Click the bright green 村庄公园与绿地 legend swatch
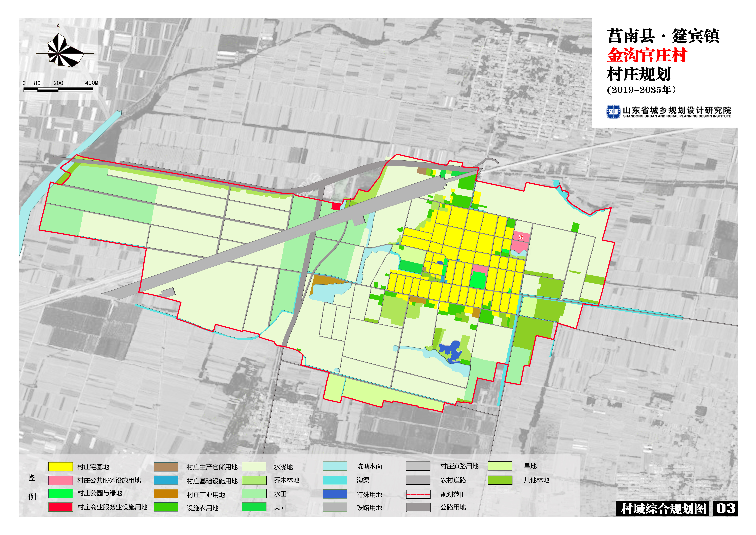The height and width of the screenshot is (535, 756). click(x=61, y=493)
